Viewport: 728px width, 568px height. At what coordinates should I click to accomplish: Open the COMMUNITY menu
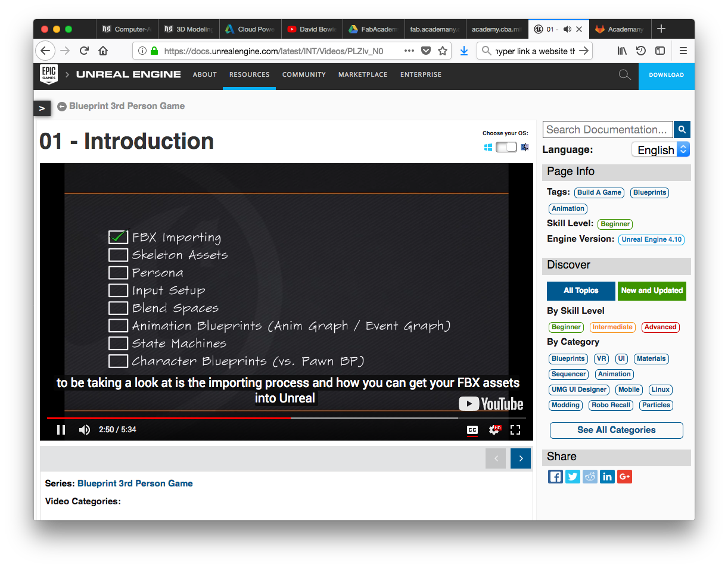pyautogui.click(x=304, y=75)
